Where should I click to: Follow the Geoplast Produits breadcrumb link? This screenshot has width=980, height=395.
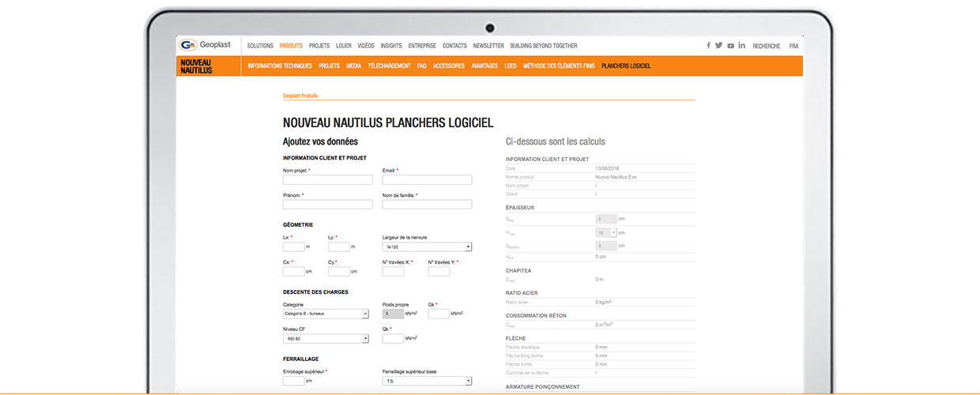300,96
